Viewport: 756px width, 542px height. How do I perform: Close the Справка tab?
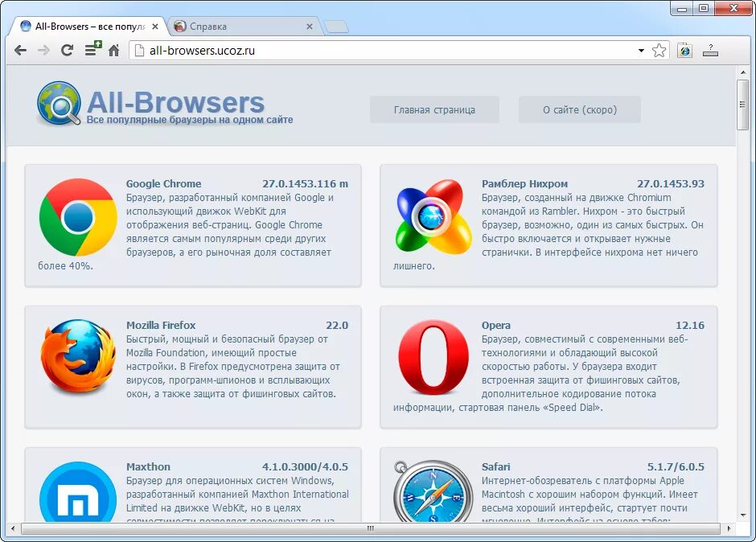point(310,27)
